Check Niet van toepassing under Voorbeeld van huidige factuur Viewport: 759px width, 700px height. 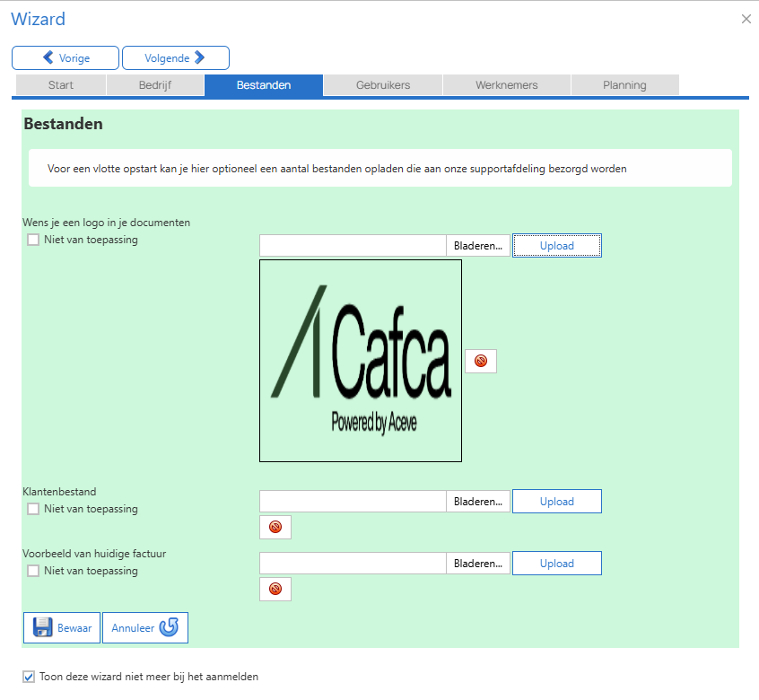[33, 571]
